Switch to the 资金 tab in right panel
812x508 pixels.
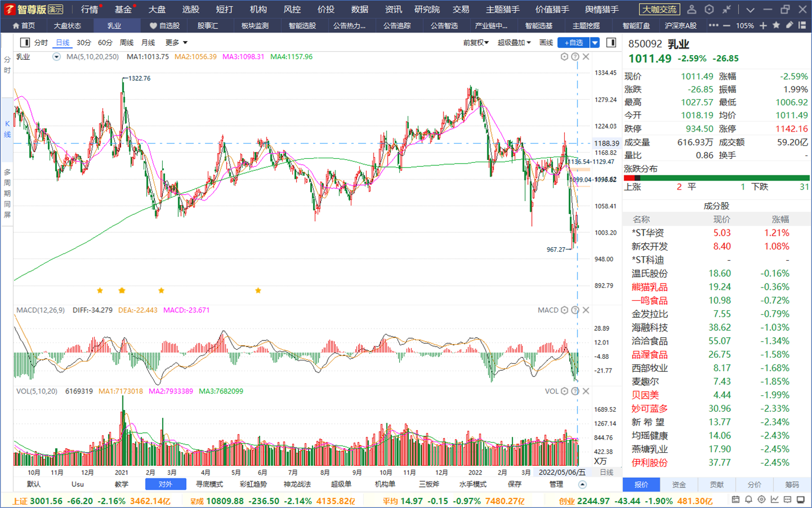[679, 485]
